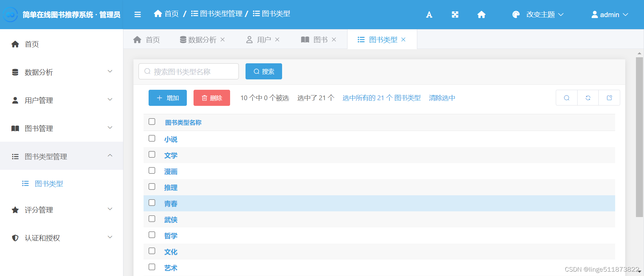The width and height of the screenshot is (644, 276).
Task: Click 选中所有的 21 个 图书类型 link
Action: coord(381,98)
